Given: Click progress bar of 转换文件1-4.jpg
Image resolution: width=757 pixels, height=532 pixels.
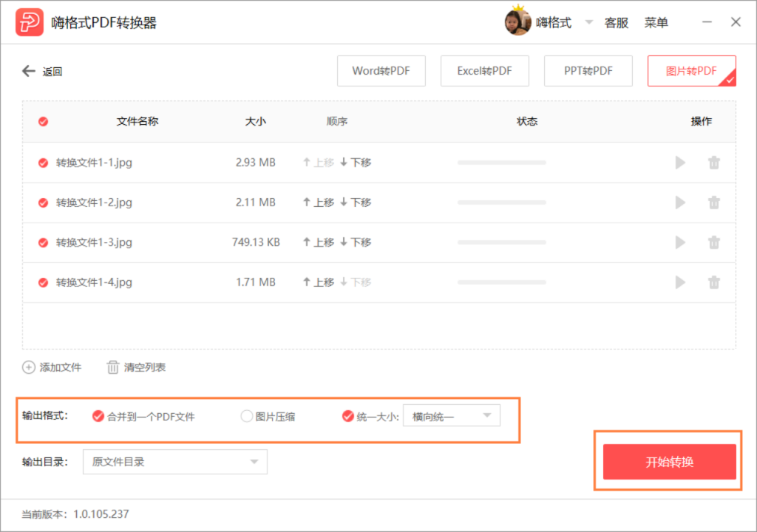Looking at the screenshot, I should (502, 282).
